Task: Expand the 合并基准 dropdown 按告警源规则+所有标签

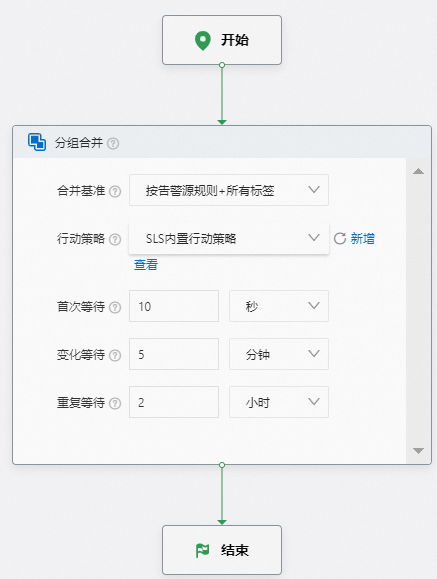Action: pyautogui.click(x=229, y=190)
